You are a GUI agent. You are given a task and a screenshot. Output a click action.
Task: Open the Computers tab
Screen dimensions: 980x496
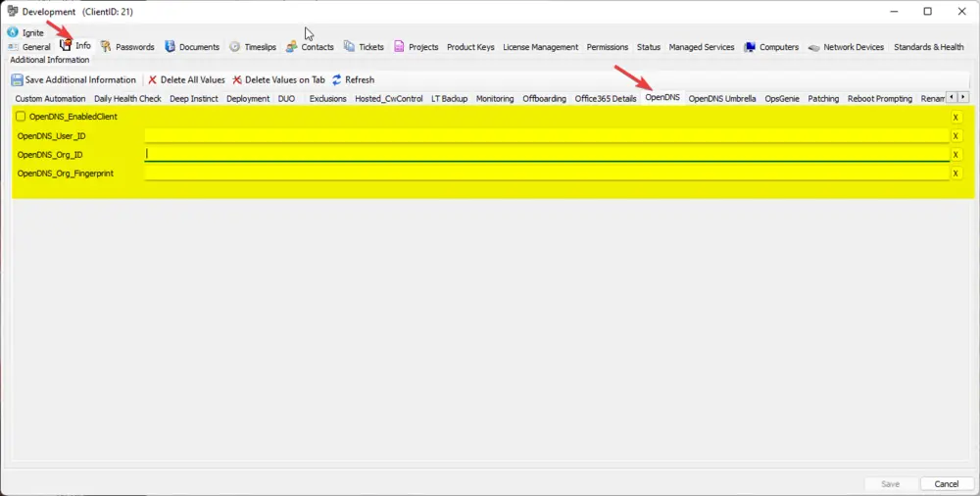click(x=771, y=47)
